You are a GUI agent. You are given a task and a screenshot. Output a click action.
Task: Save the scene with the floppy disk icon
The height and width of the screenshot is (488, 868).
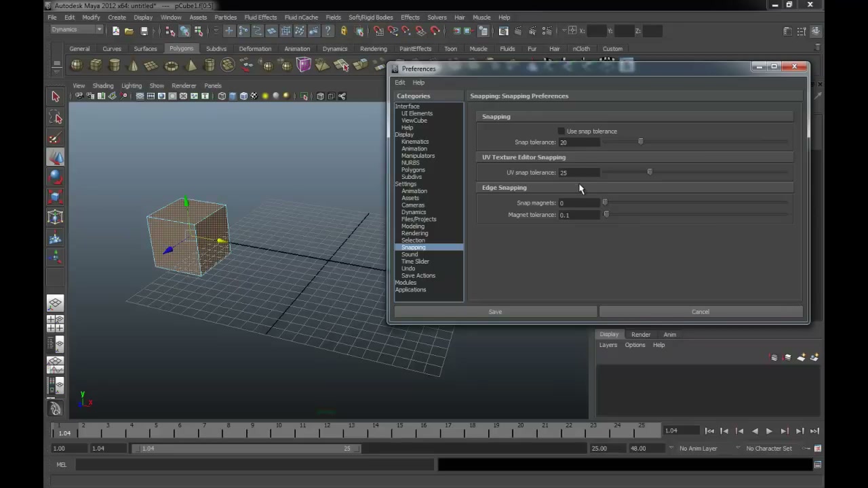(x=144, y=31)
